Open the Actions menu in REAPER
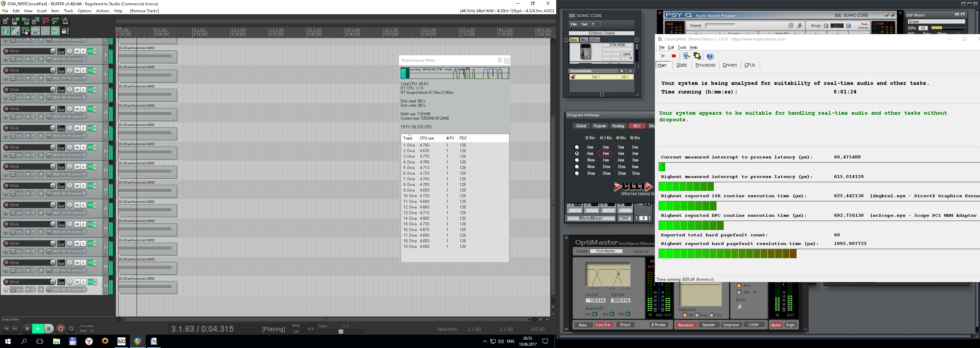Viewport: 980px width, 348px height. (103, 11)
